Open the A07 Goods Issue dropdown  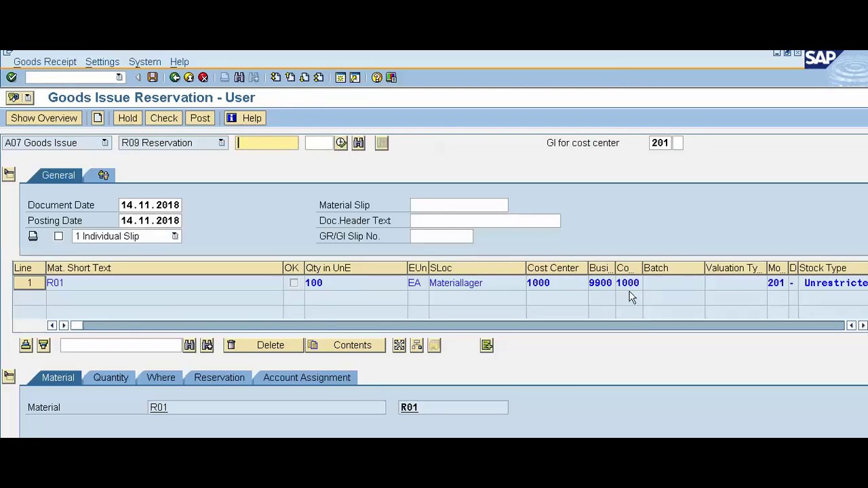[104, 143]
